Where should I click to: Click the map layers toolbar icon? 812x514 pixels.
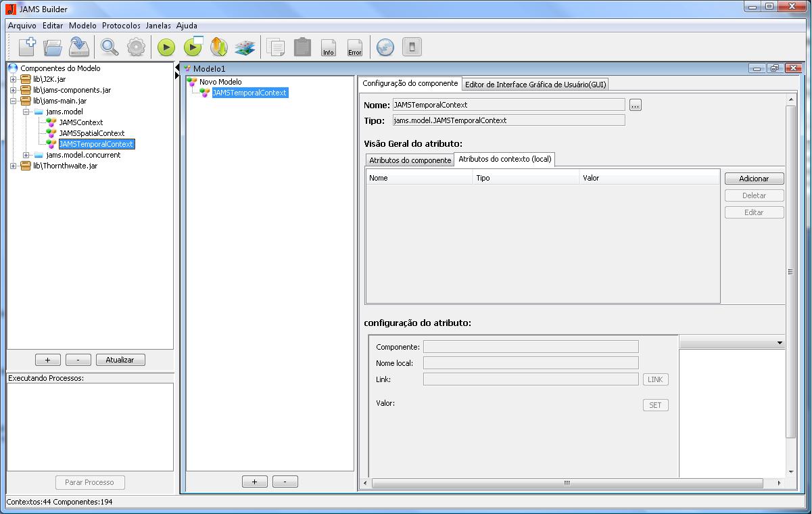pyautogui.click(x=244, y=47)
